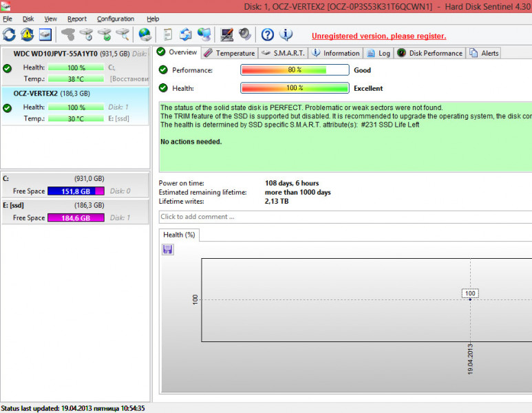The image size is (532, 413).
Task: Click the envelope with blue arrows icon
Action: click(186, 34)
